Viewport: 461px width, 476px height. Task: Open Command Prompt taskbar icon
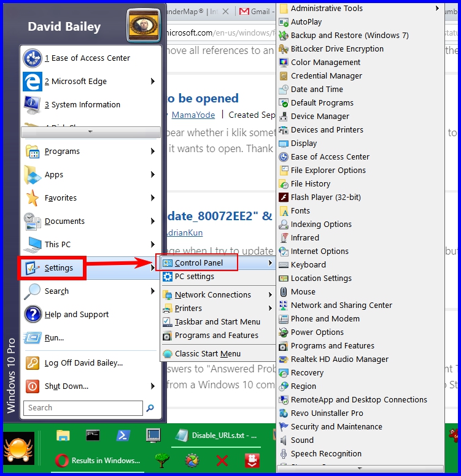tap(93, 435)
